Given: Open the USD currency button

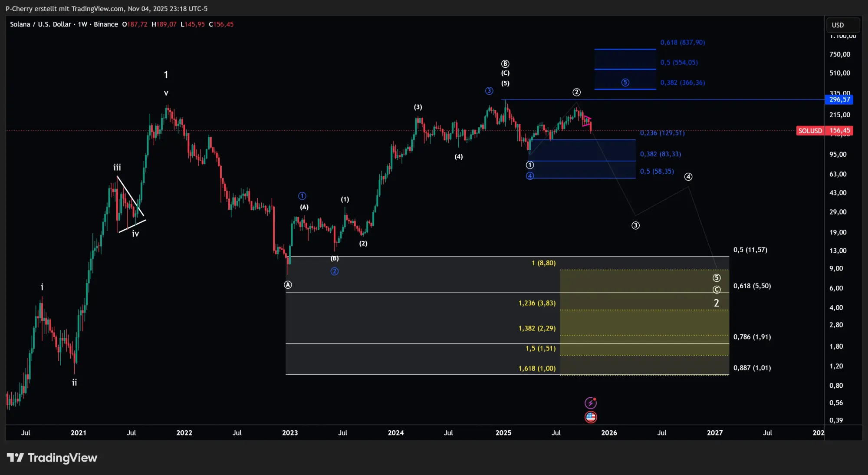Looking at the screenshot, I should point(842,25).
